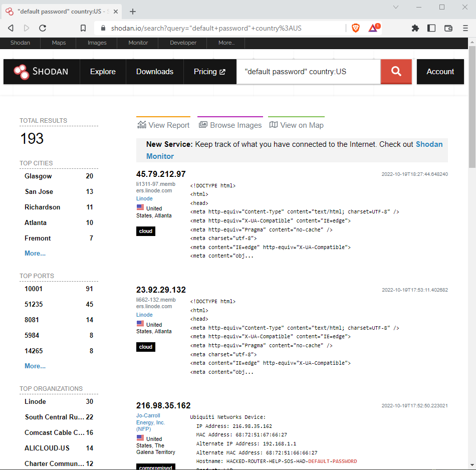Click the View Report chart icon

(x=142, y=125)
